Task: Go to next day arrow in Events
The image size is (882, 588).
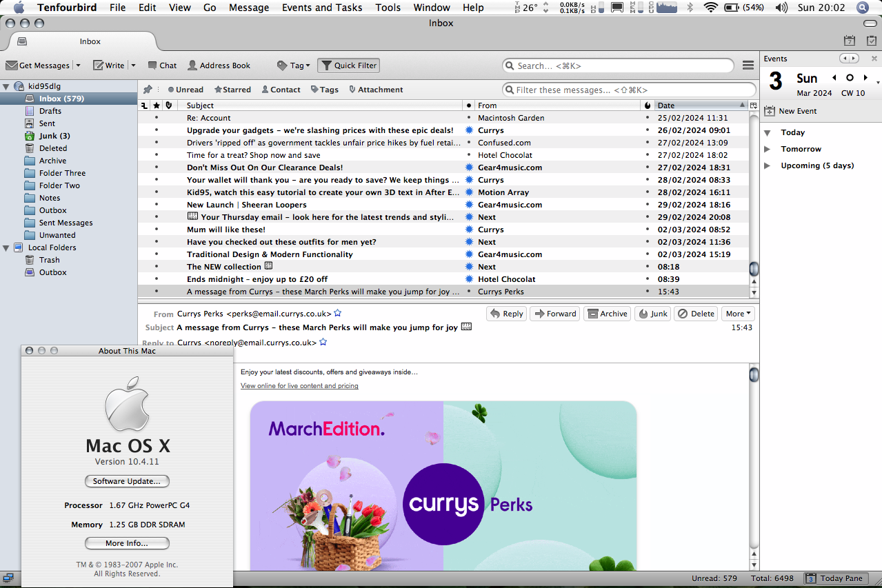Action: tap(865, 78)
